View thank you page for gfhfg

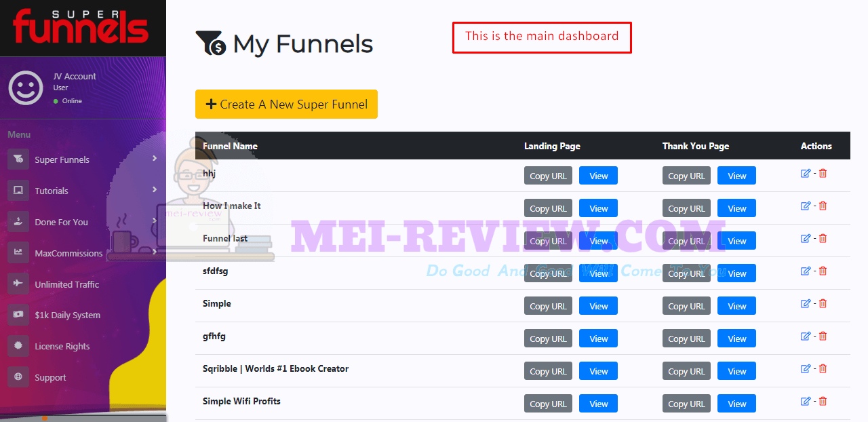point(736,339)
